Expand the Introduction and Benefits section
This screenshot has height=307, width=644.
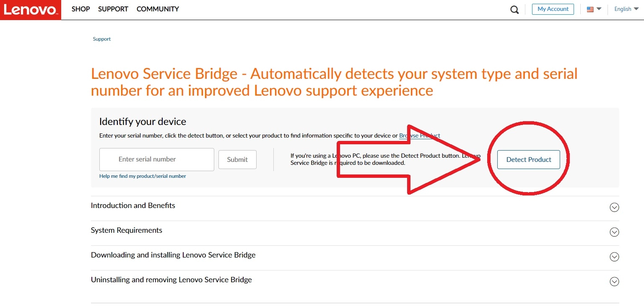tap(355, 208)
